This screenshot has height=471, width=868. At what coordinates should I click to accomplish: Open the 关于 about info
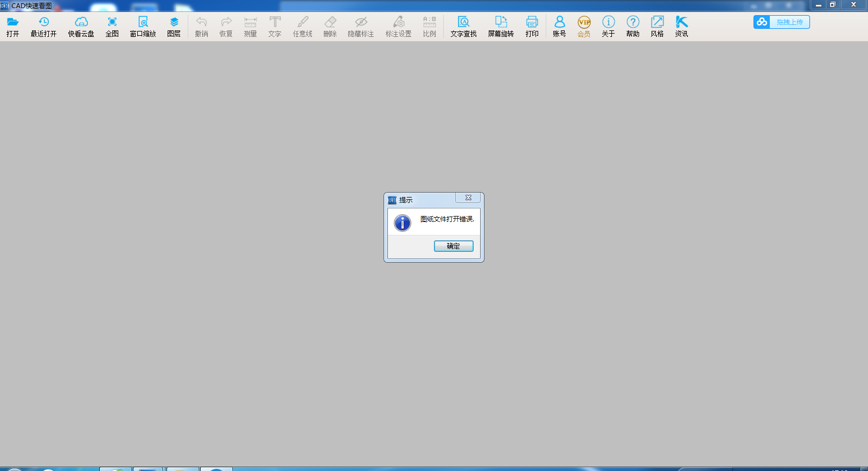[609, 27]
